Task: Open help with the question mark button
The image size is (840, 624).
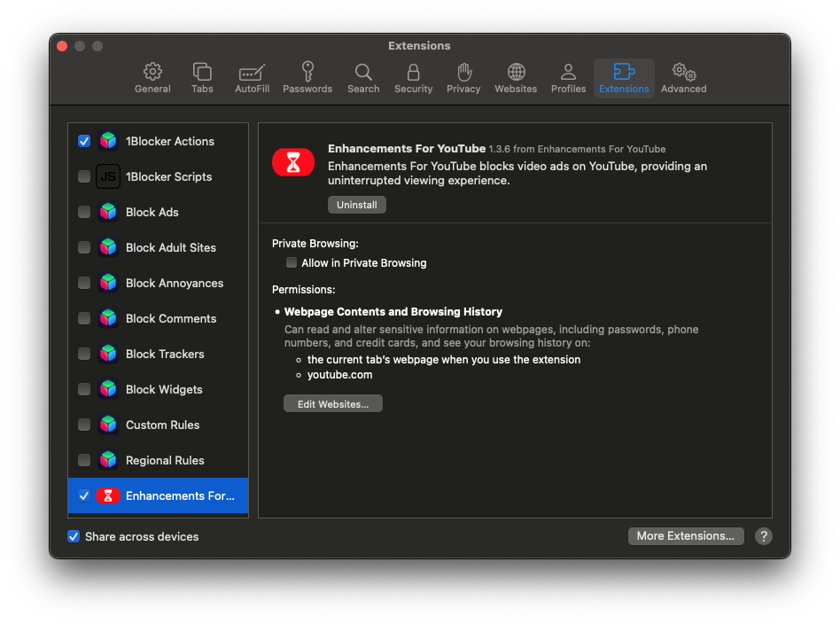Action: (x=764, y=536)
